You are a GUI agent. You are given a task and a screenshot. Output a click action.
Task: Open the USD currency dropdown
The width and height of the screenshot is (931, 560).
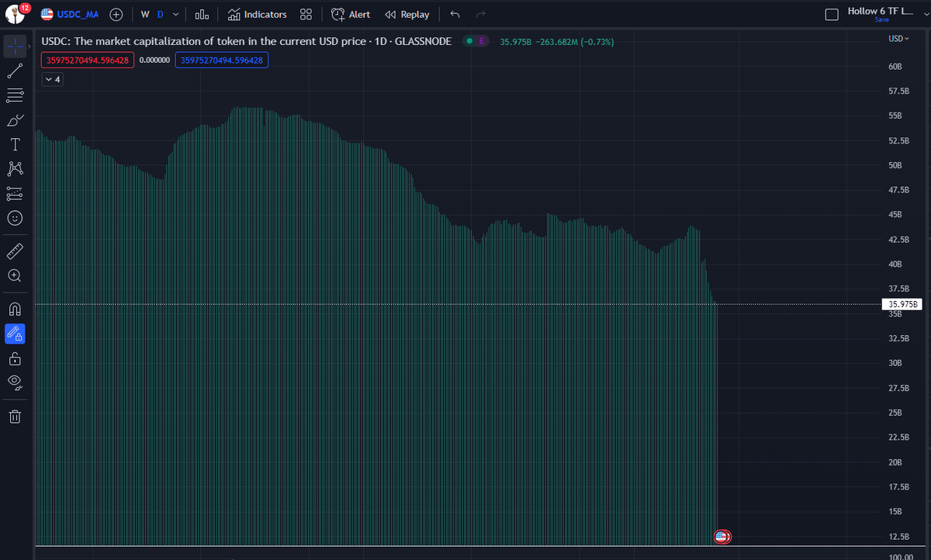pyautogui.click(x=897, y=39)
